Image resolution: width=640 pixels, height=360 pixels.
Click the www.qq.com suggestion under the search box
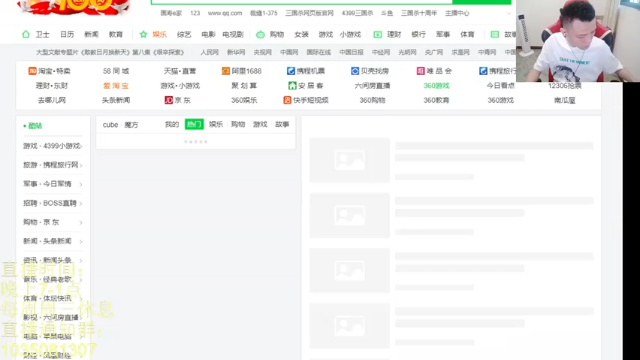[225, 13]
